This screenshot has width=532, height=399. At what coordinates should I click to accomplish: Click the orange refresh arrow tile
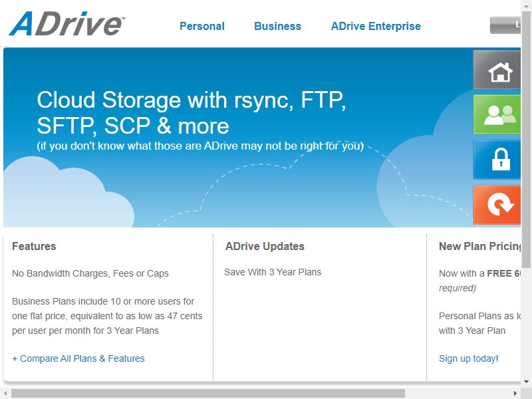click(497, 205)
